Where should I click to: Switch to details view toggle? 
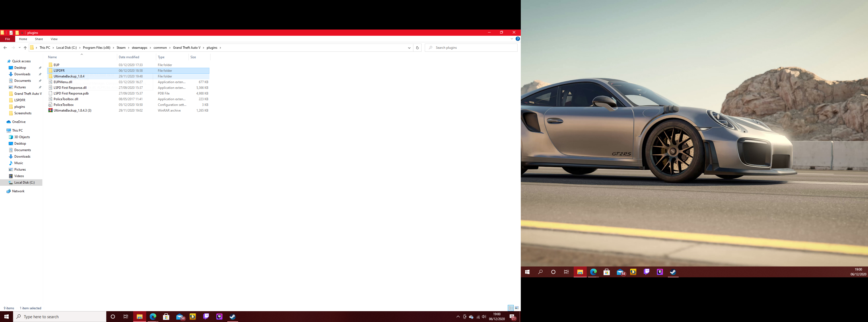pyautogui.click(x=511, y=308)
